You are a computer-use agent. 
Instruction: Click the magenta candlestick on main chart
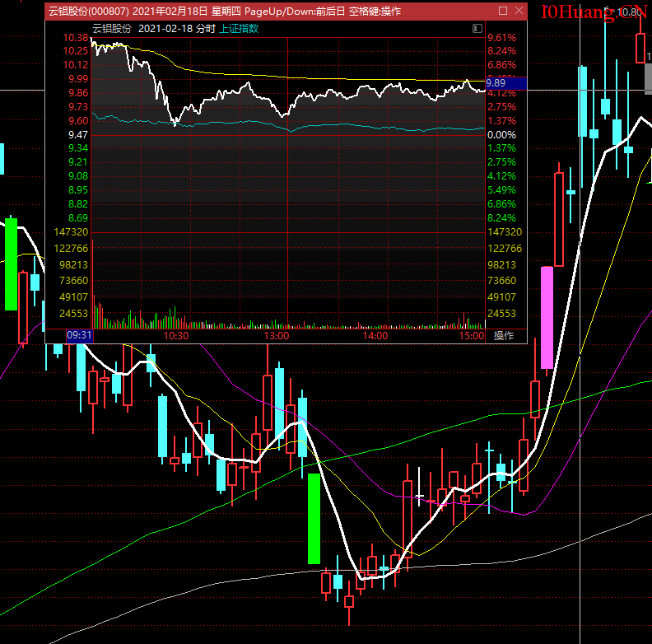coord(547,317)
